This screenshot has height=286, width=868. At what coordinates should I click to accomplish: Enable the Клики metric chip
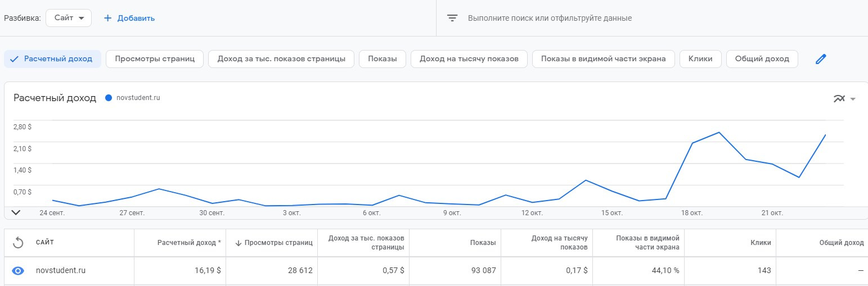[700, 59]
